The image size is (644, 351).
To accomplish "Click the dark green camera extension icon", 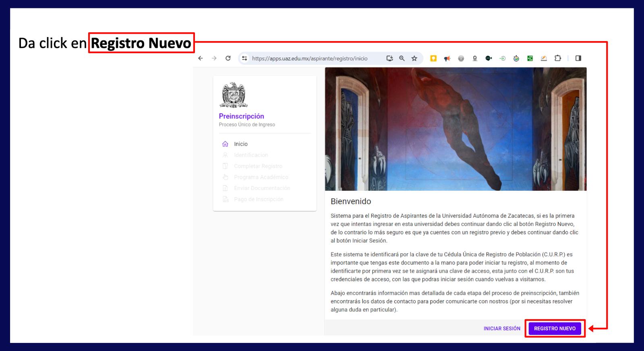I will (x=489, y=58).
